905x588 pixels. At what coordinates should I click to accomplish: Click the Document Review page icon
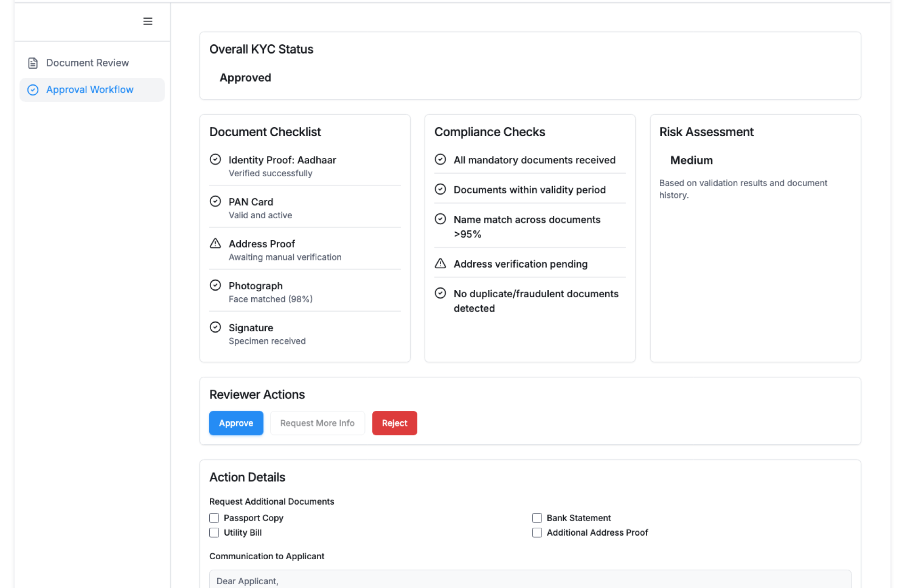[x=33, y=63]
